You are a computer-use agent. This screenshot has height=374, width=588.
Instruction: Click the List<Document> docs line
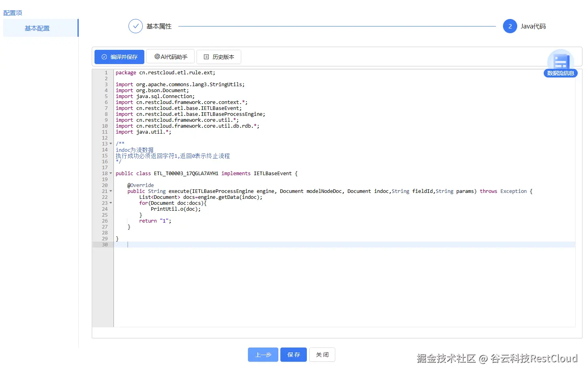(200, 197)
